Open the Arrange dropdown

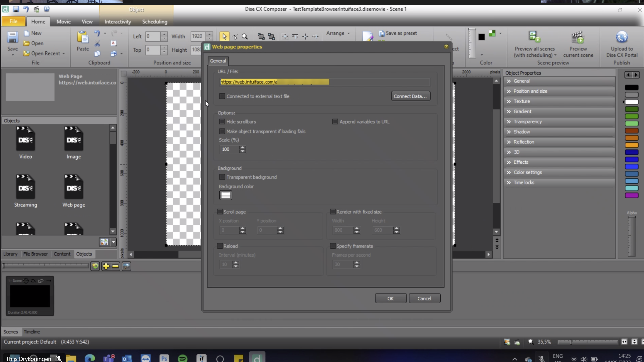[338, 33]
